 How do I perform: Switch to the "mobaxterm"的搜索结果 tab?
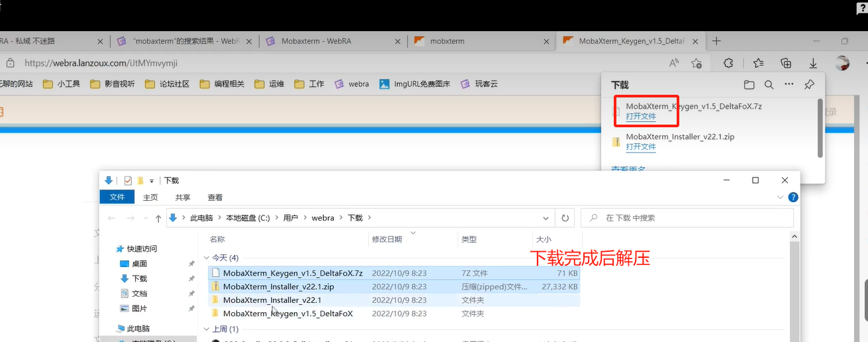click(x=184, y=41)
